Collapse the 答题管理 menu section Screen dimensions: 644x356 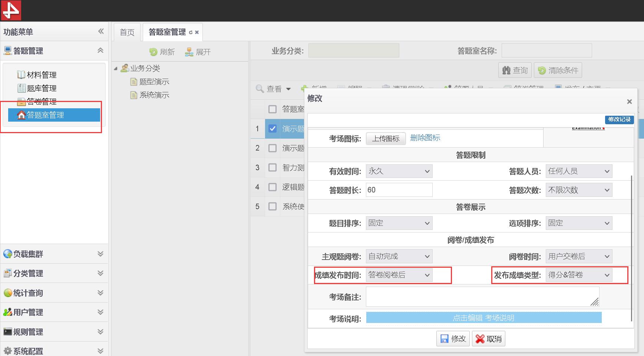[100, 51]
